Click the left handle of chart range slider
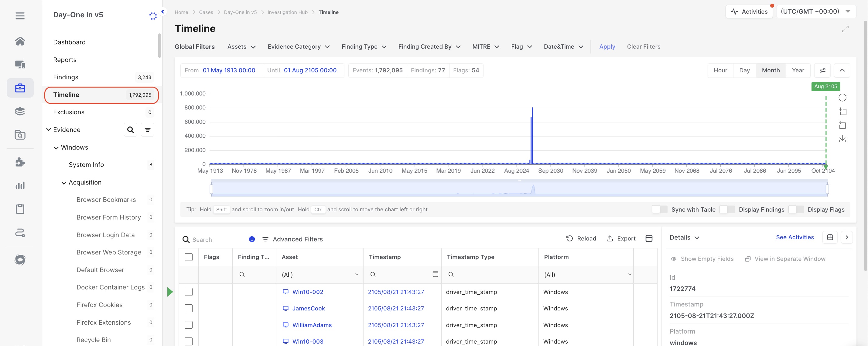 211,189
